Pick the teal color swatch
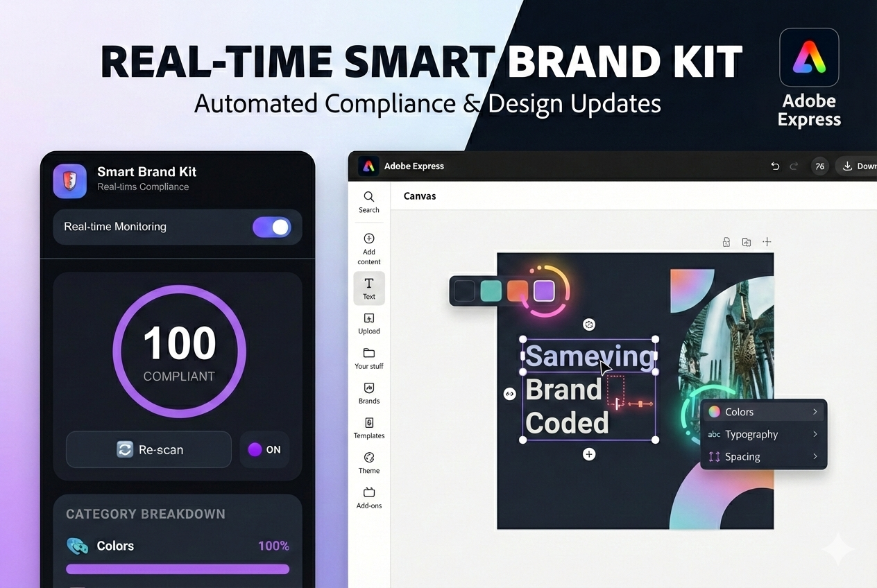The width and height of the screenshot is (877, 588). (491, 291)
